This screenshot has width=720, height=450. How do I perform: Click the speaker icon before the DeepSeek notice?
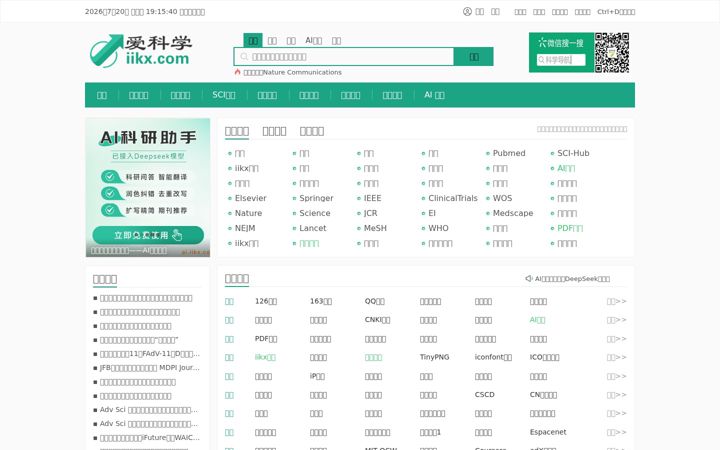[x=529, y=278]
